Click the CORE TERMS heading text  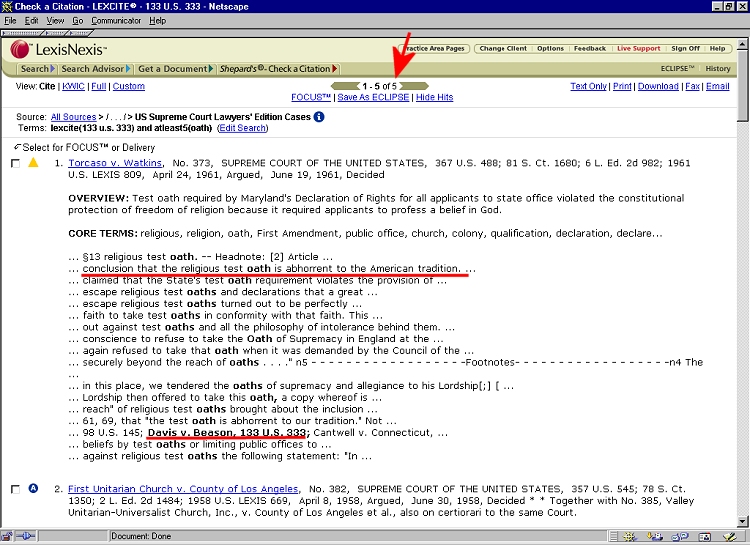pyautogui.click(x=103, y=234)
